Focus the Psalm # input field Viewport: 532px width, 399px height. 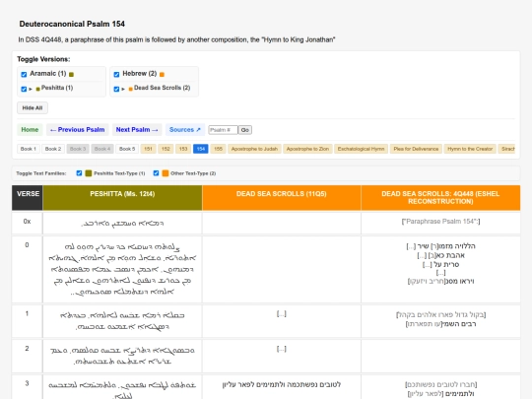click(223, 130)
